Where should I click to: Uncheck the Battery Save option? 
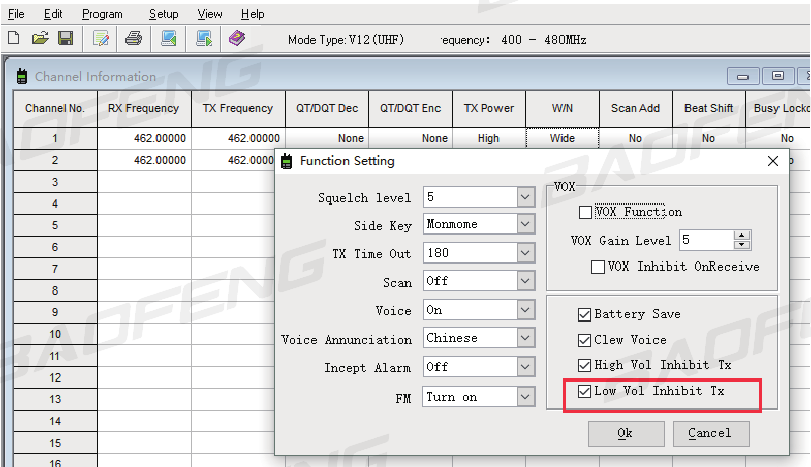tap(584, 314)
